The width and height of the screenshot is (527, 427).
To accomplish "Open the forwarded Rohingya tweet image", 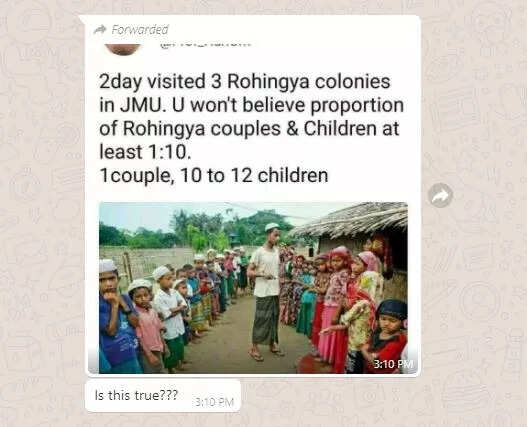I will coord(253,288).
